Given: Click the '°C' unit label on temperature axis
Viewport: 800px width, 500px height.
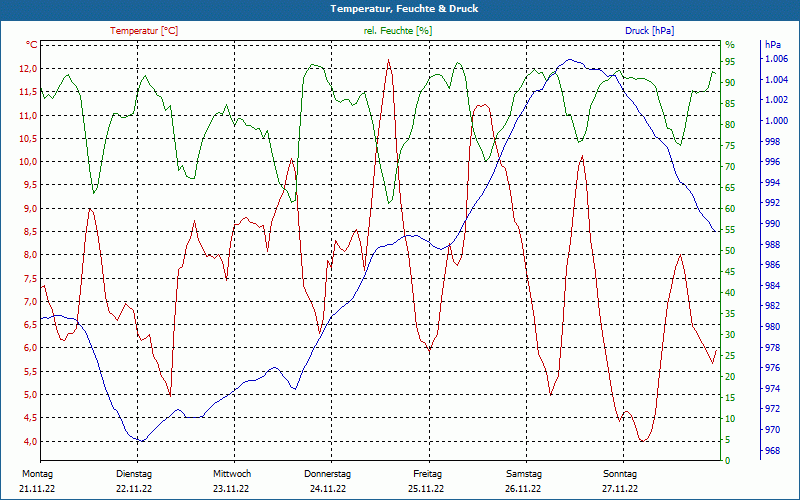Looking at the screenshot, I should (32, 45).
